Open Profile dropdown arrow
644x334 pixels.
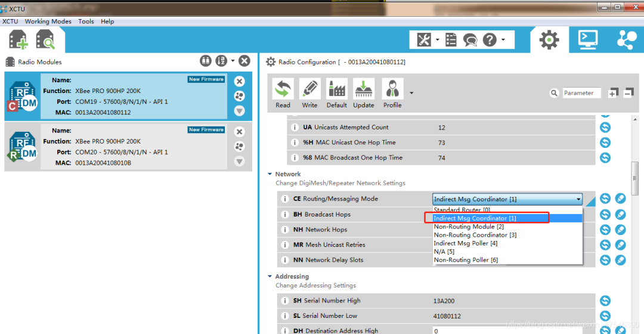411,93
